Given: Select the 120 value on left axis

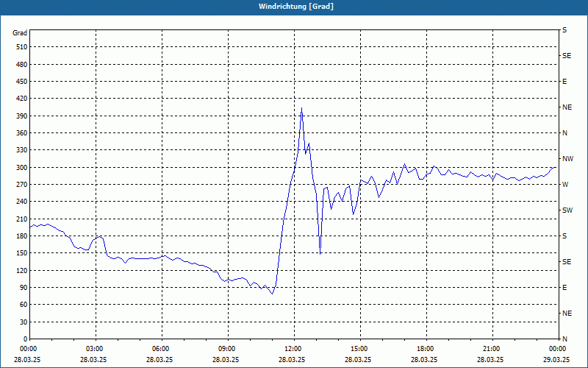Looking at the screenshot, I should click(x=22, y=270).
